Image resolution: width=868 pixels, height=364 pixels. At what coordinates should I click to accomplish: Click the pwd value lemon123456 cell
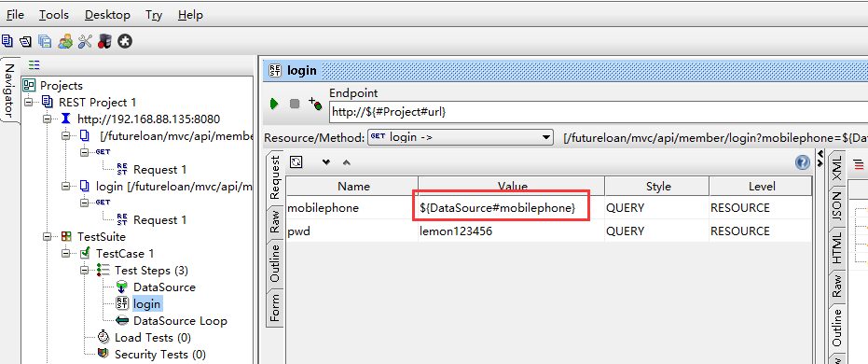point(511,231)
